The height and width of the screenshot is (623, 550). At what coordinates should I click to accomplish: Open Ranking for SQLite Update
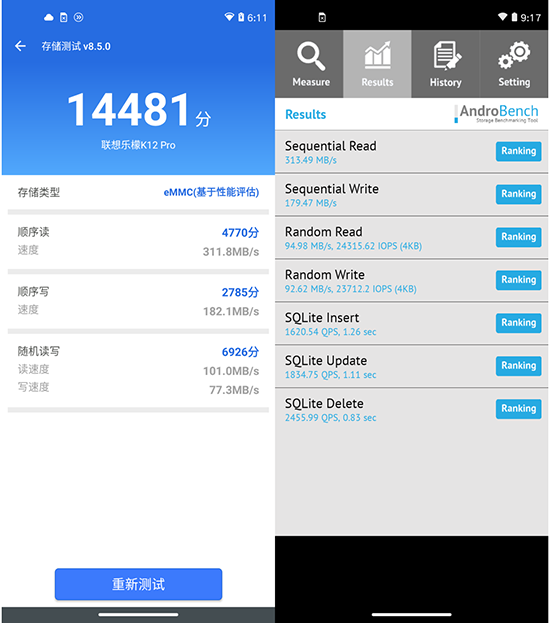(x=518, y=366)
